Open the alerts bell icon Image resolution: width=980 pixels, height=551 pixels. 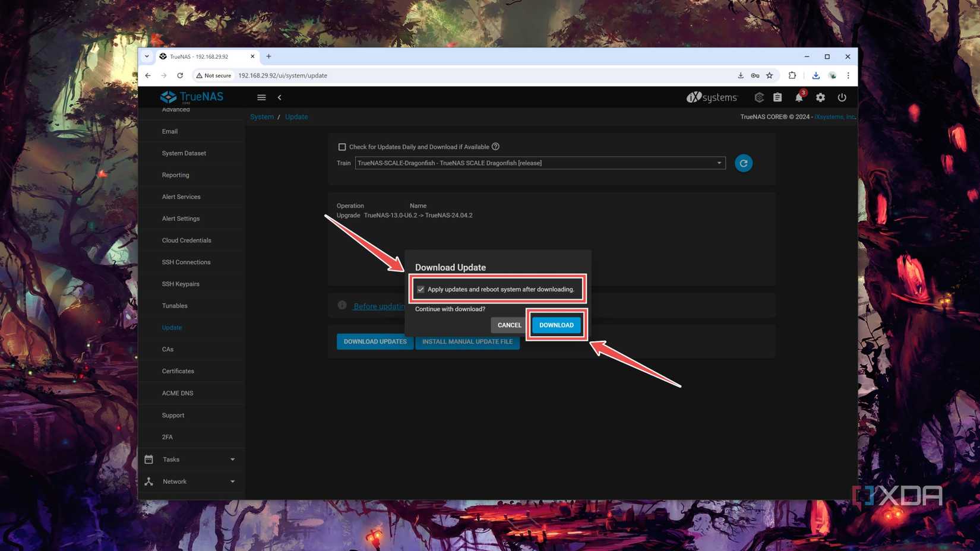pos(799,97)
